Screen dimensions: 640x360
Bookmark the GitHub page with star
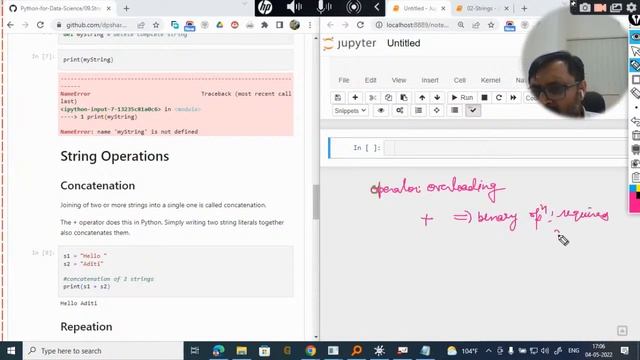tap(156, 25)
